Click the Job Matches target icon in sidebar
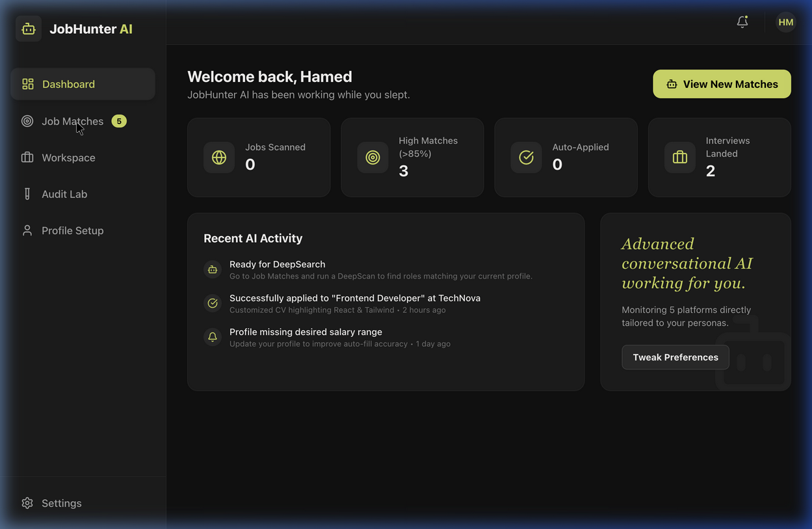Screen dimensions: 812x529 point(27,120)
